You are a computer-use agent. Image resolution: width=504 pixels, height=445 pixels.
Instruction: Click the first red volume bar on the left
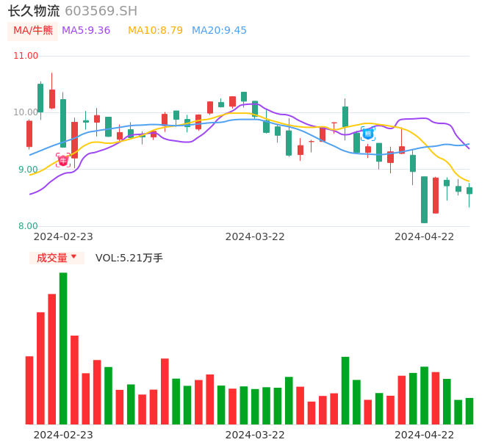[29, 390]
